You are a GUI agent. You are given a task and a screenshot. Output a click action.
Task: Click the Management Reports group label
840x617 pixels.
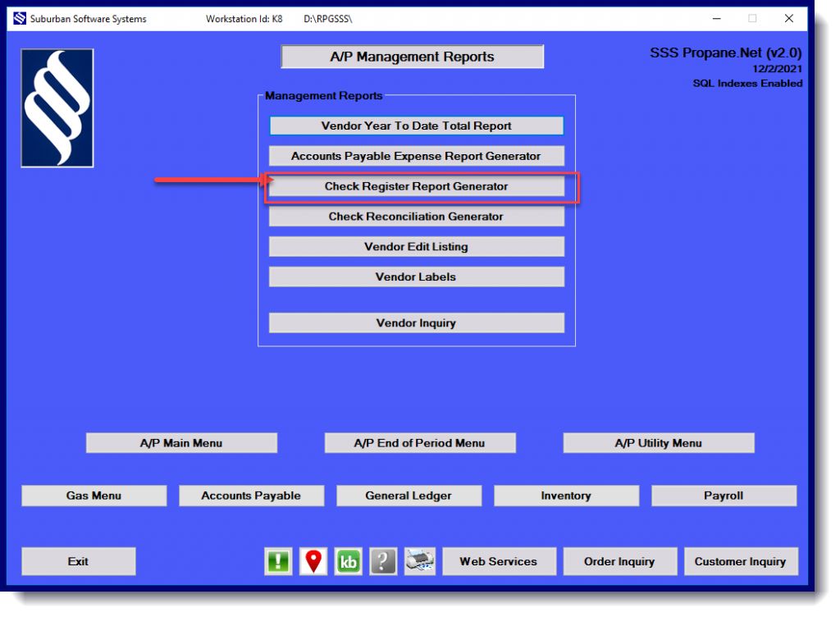[323, 96]
